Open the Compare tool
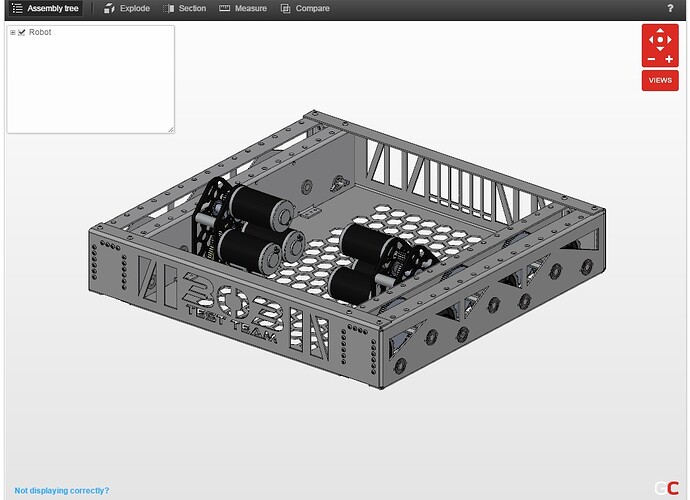 click(305, 8)
